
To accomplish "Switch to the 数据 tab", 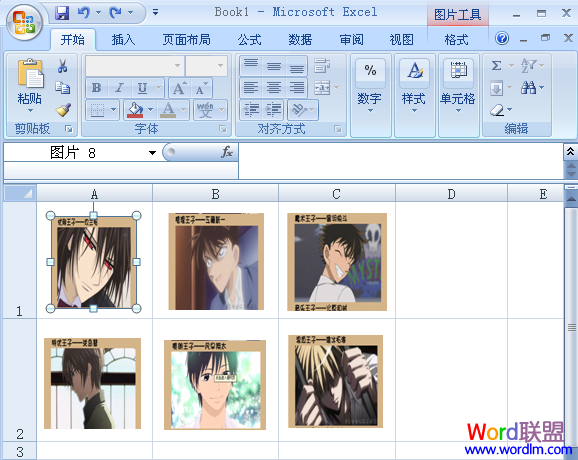I will point(300,39).
